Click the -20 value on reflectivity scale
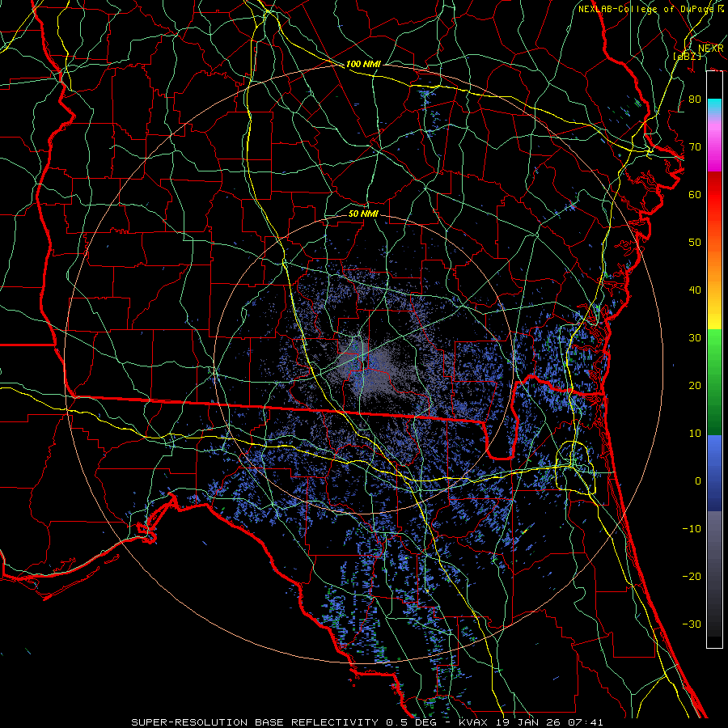This screenshot has width=728, height=728. (692, 576)
